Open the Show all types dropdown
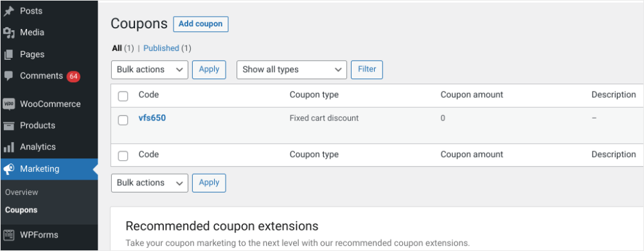This screenshot has width=644, height=251. (292, 70)
